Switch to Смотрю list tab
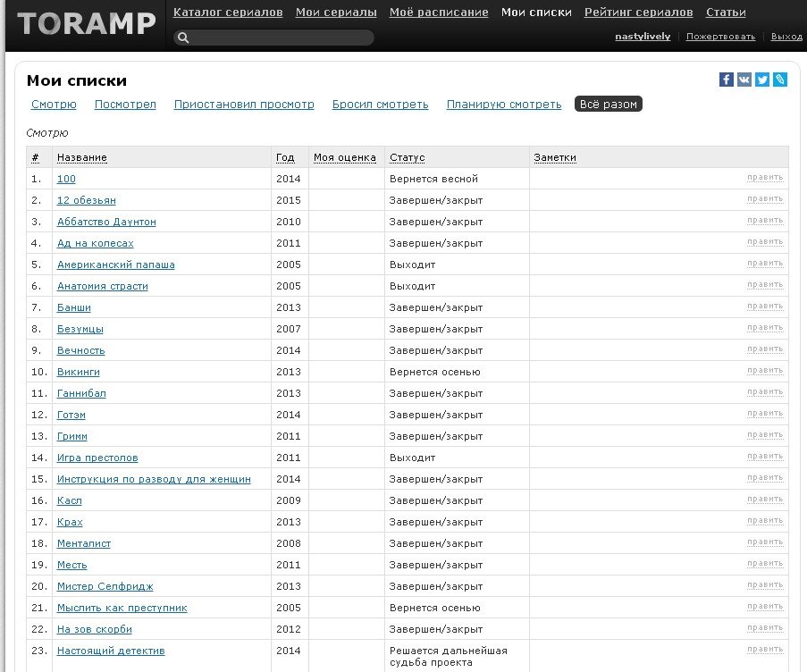 point(54,105)
